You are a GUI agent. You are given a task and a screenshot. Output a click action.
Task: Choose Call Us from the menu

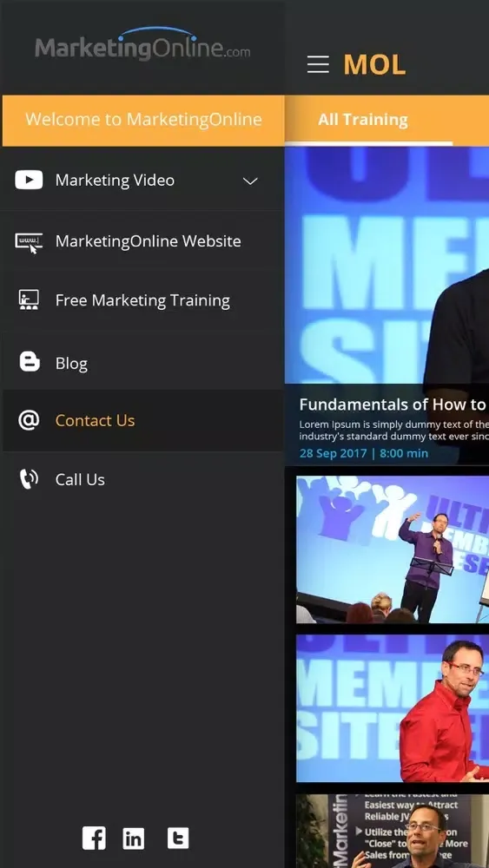pyautogui.click(x=143, y=479)
